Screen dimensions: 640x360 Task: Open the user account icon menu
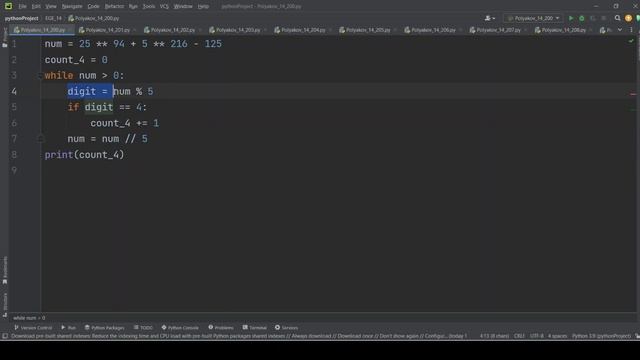(x=489, y=18)
